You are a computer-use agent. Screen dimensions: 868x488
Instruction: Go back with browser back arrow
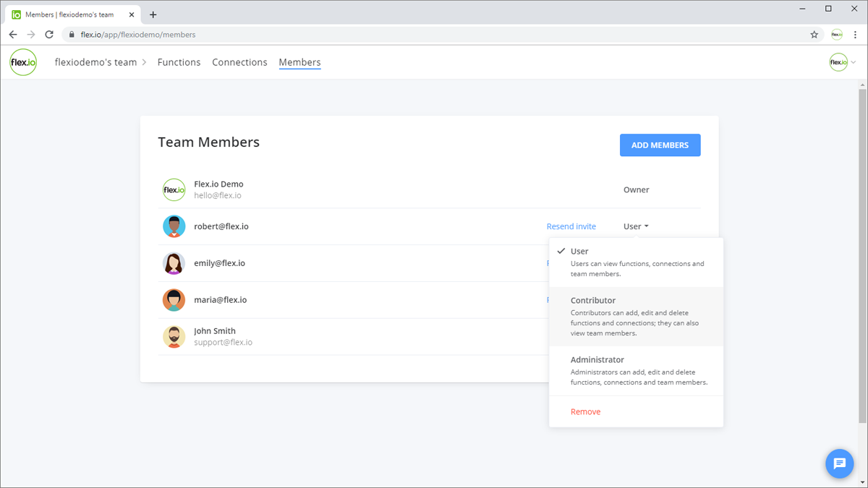point(13,34)
